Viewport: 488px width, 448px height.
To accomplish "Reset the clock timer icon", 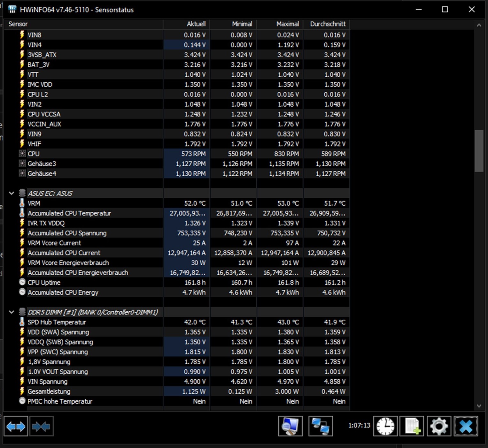I will point(385,426).
